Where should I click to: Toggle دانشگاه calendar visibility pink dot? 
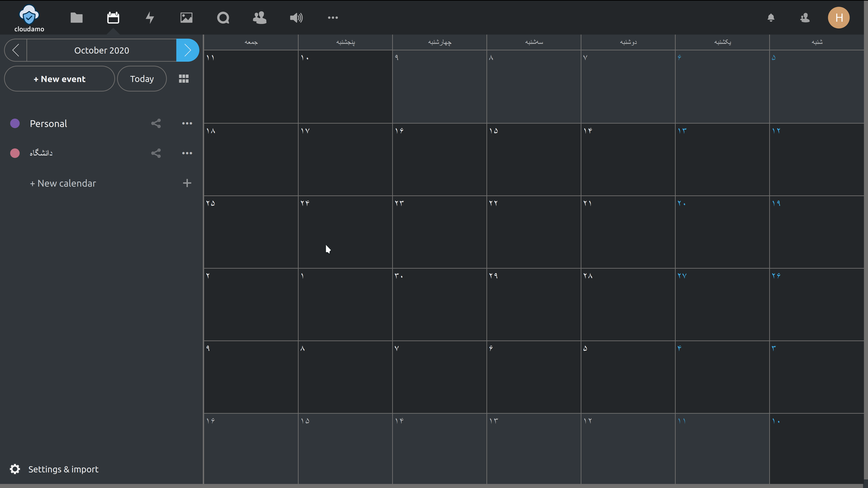pos(15,153)
